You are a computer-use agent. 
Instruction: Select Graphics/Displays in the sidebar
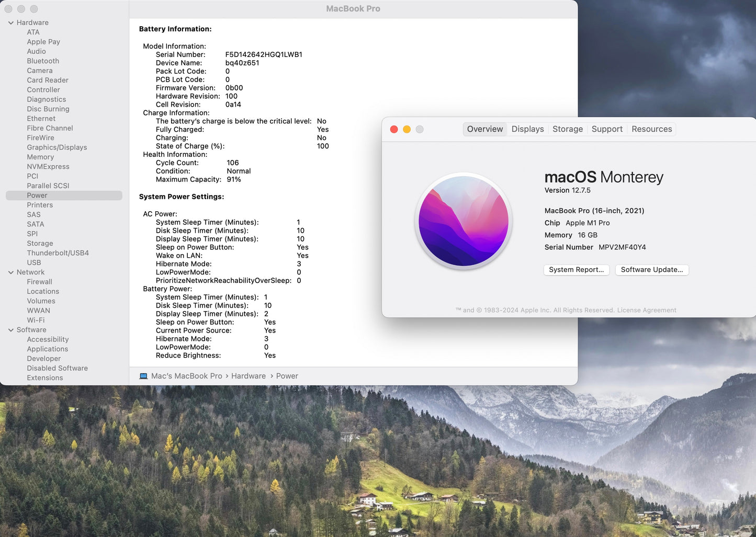(57, 147)
